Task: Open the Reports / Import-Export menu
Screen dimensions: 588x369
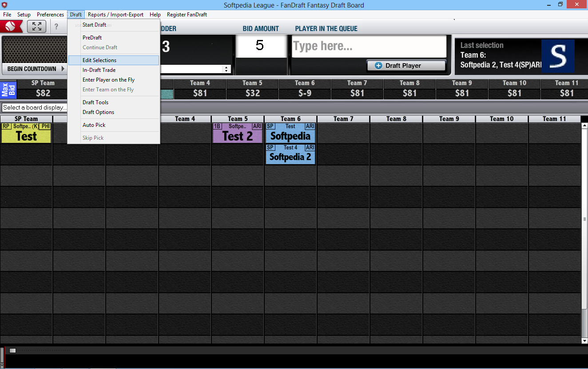Action: pyautogui.click(x=116, y=15)
